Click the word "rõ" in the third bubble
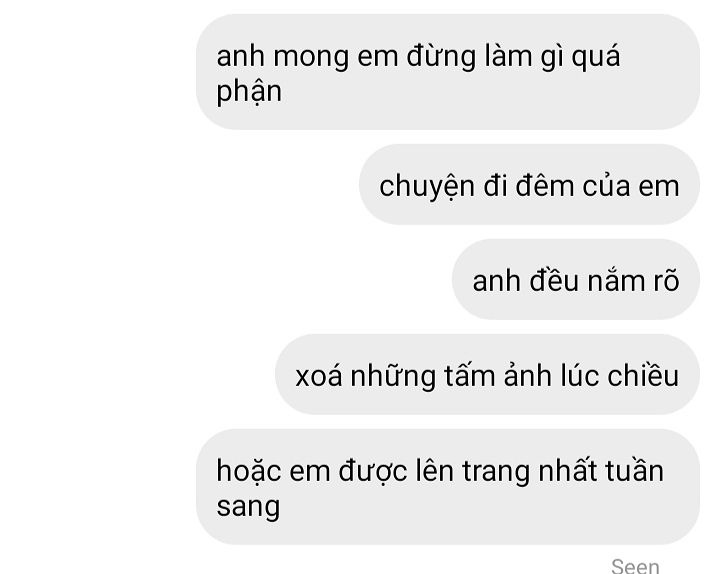Image resolution: width=720 pixels, height=574 pixels. tap(666, 281)
